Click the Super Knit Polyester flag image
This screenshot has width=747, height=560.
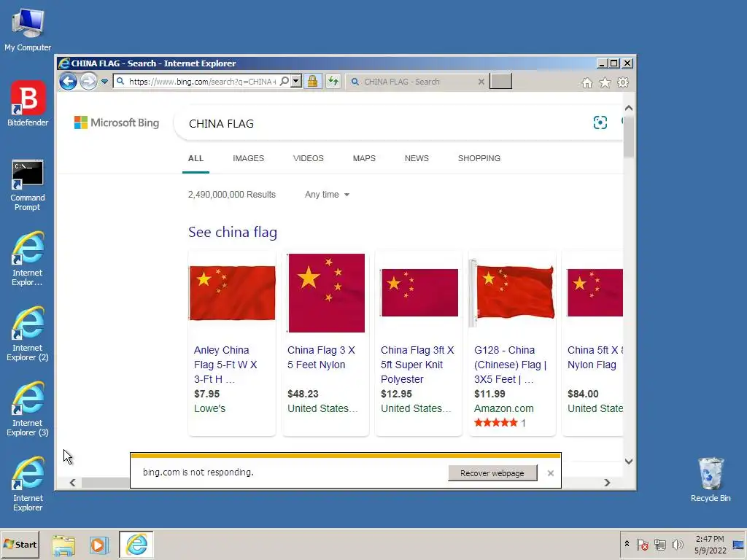tap(419, 292)
